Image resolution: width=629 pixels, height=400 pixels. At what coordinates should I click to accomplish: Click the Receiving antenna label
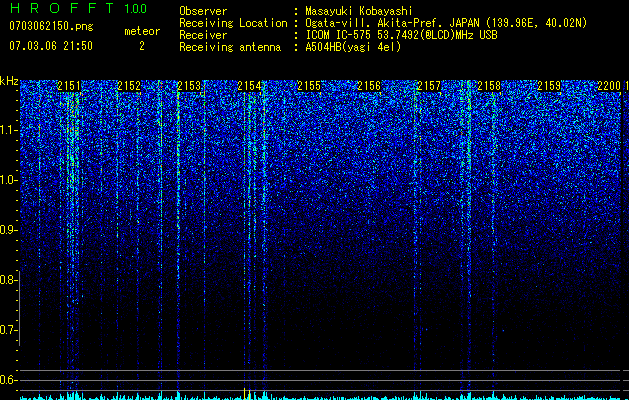click(230, 47)
